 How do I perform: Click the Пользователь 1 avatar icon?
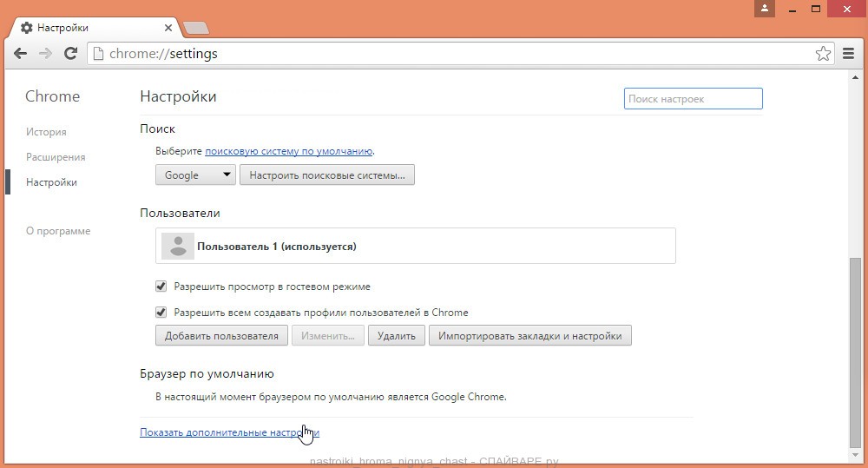click(x=178, y=246)
